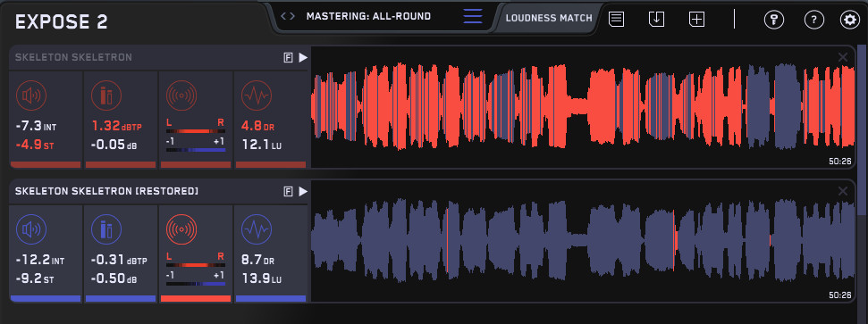This screenshot has height=324, width=868.
Task: Click the Skeleton Skeletron [Restored] track title
Action: pos(106,191)
